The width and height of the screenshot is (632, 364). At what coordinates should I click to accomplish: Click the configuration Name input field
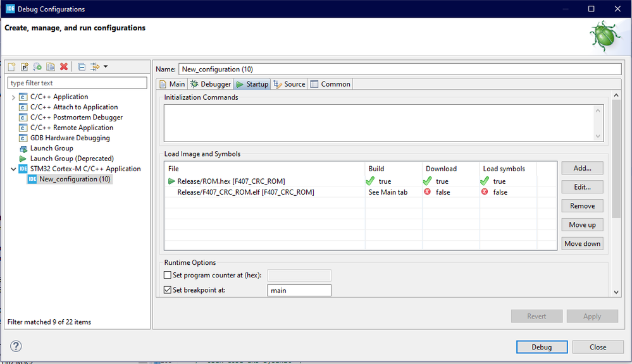400,70
